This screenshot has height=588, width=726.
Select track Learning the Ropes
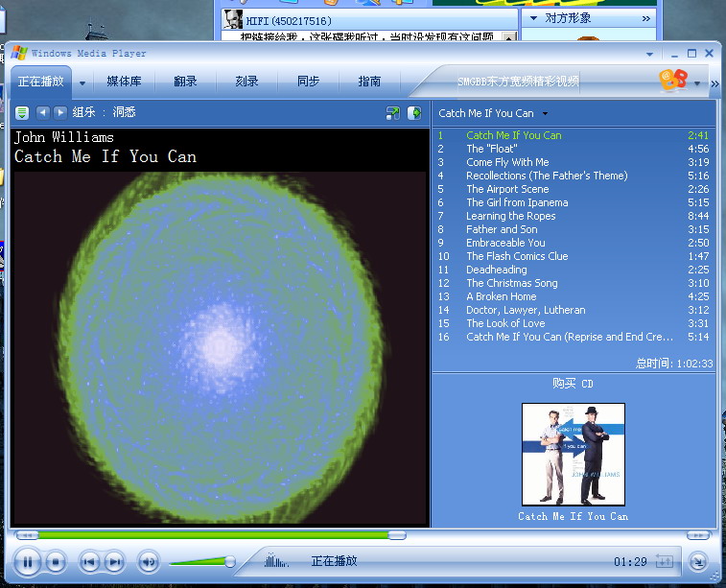point(574,216)
